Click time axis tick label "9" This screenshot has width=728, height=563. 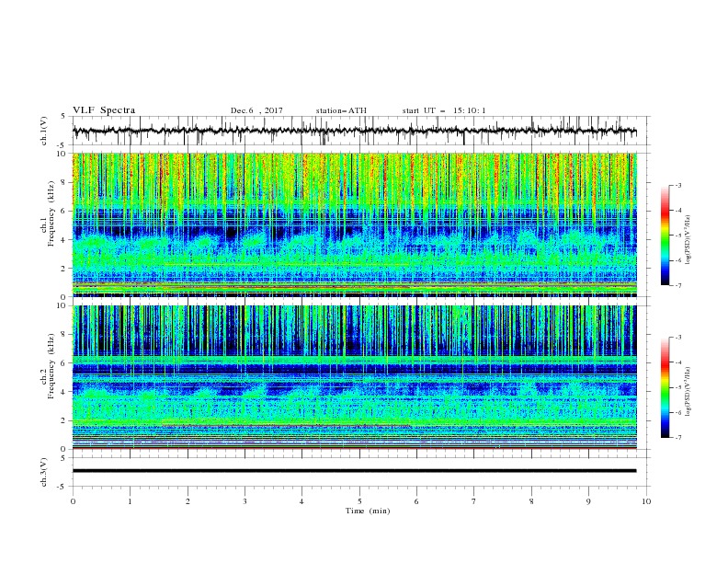588,501
